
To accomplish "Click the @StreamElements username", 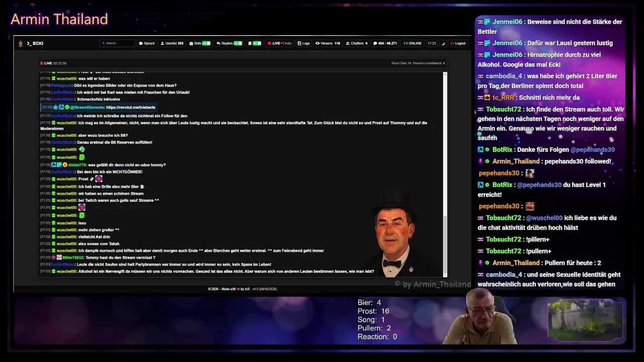I will [87, 107].
